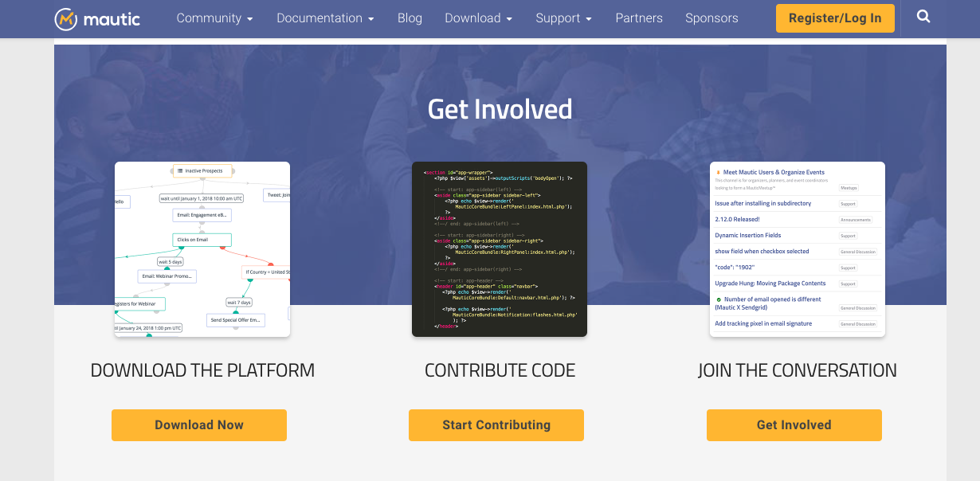Open the campaign builder workflow thumbnail

(x=202, y=249)
